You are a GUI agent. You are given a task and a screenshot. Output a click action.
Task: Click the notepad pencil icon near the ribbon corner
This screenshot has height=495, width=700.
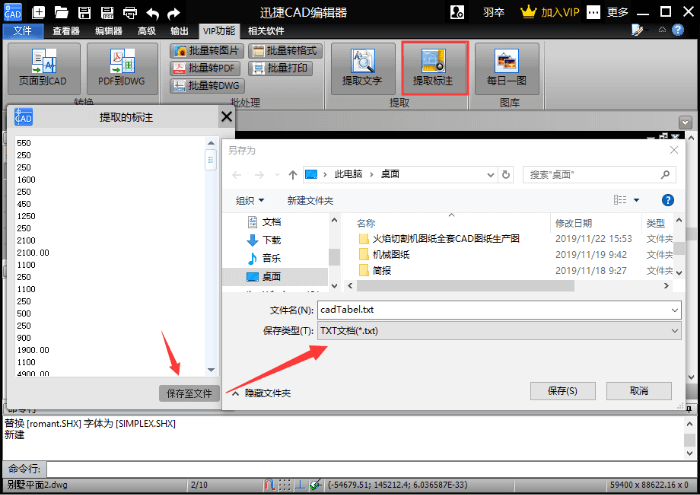coord(638,30)
